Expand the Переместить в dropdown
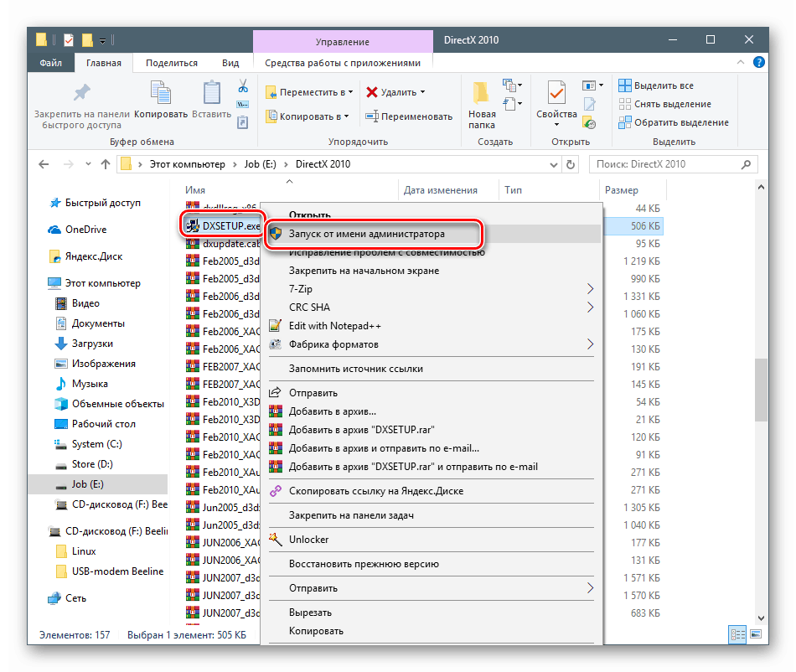Viewport: 796px width, 672px height. click(x=349, y=92)
